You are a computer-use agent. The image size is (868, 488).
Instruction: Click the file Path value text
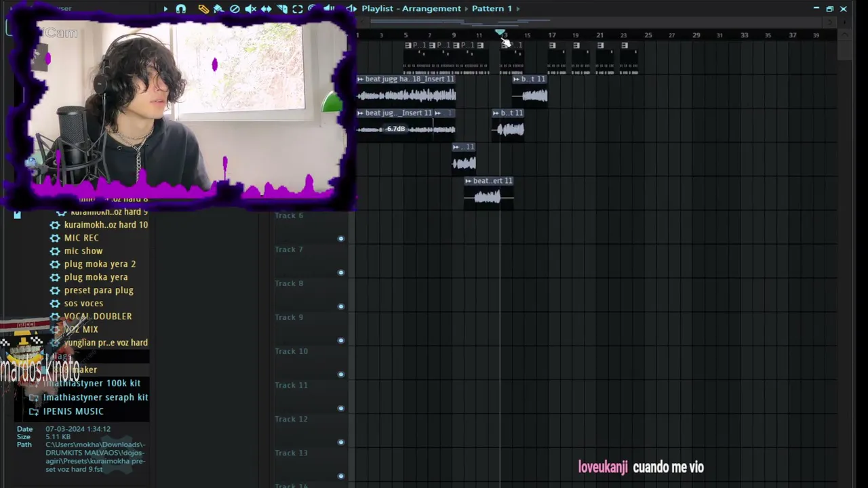point(96,457)
